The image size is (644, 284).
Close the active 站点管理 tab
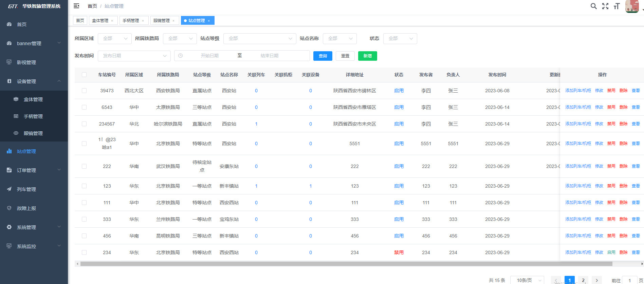(x=209, y=21)
